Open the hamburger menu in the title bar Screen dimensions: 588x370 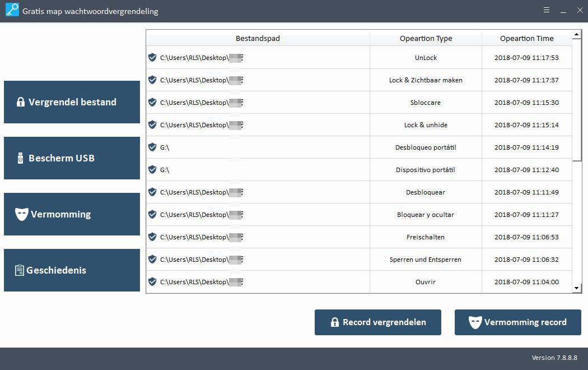coord(547,10)
